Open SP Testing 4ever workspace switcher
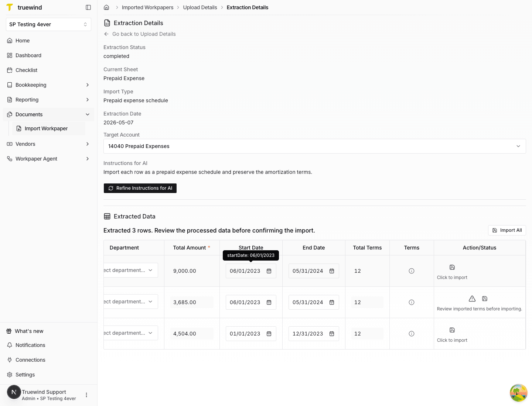Image resolution: width=532 pixels, height=406 pixels. click(48, 24)
